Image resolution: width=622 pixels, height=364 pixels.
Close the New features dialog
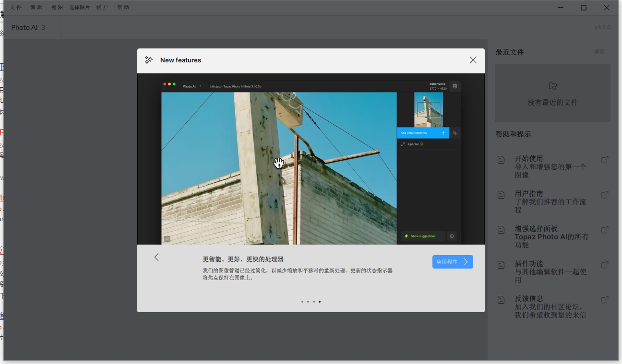click(x=473, y=60)
